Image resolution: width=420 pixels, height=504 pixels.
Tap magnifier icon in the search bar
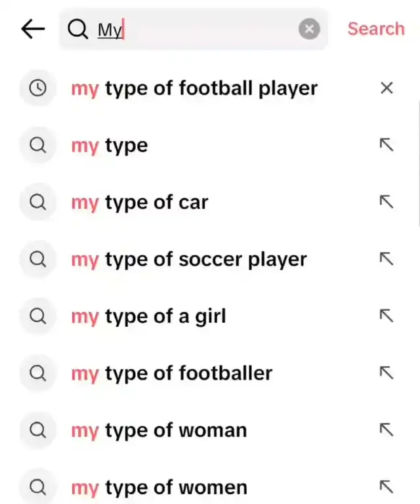[78, 29]
